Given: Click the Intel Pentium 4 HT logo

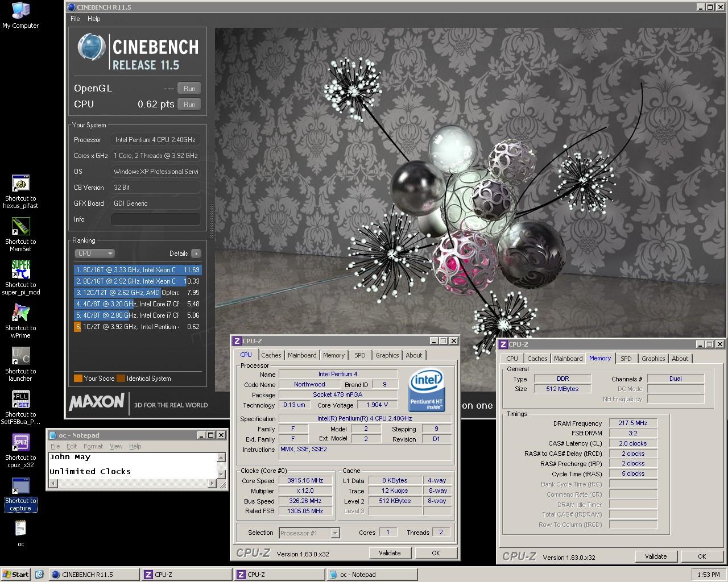Looking at the screenshot, I should tap(427, 390).
